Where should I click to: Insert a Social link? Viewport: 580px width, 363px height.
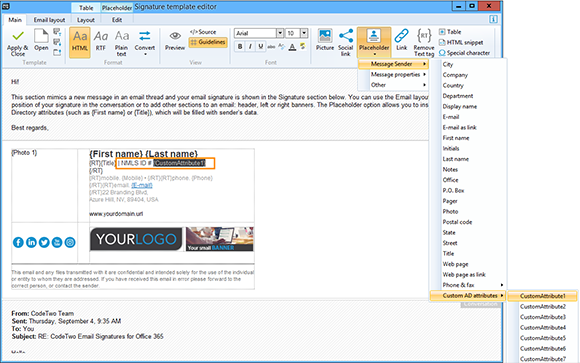click(345, 42)
